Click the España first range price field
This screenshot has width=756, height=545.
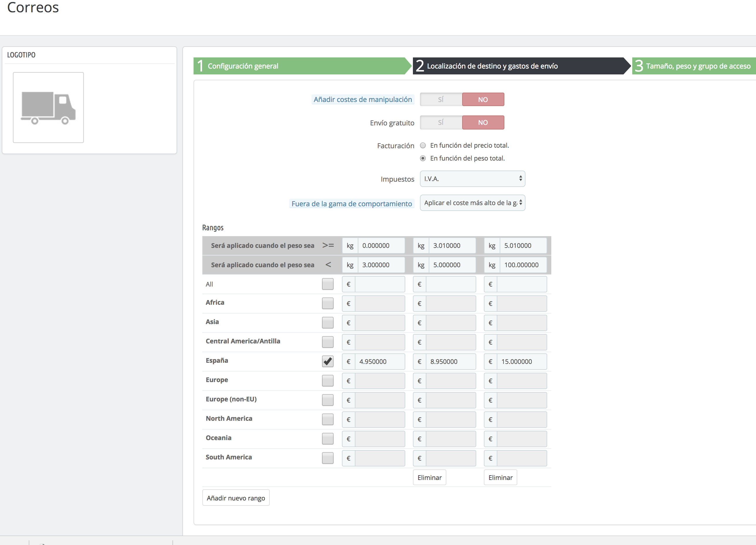[379, 362]
